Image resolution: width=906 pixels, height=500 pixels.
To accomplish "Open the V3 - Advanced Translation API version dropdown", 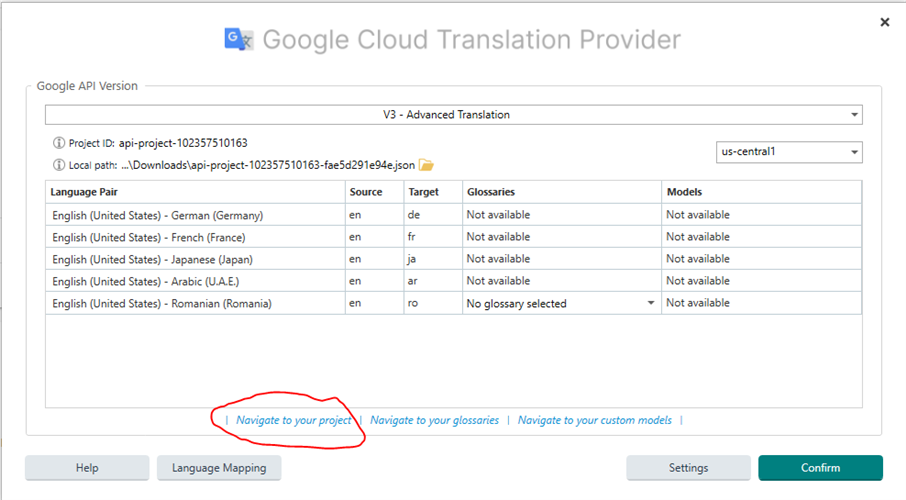I will click(454, 114).
